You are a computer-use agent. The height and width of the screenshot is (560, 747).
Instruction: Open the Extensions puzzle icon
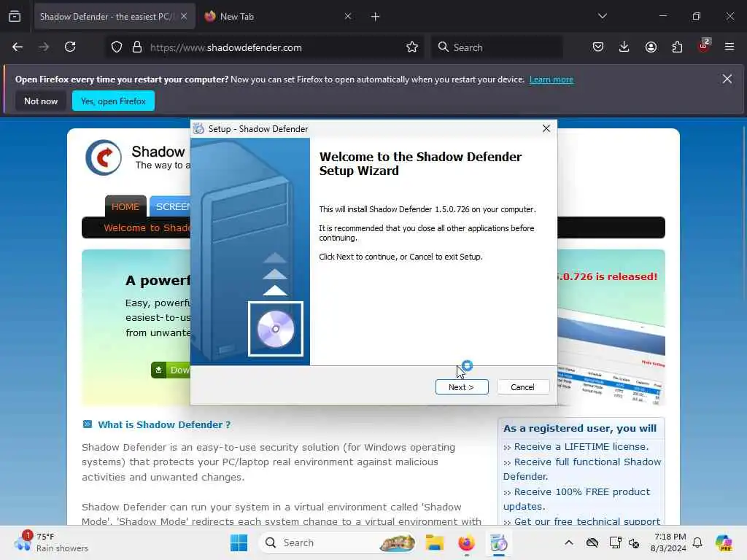tap(677, 47)
